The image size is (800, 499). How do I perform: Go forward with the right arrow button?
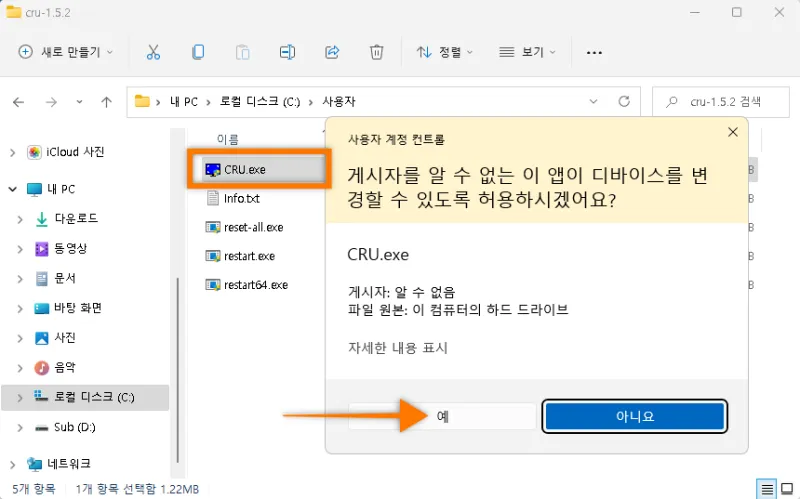click(x=51, y=102)
